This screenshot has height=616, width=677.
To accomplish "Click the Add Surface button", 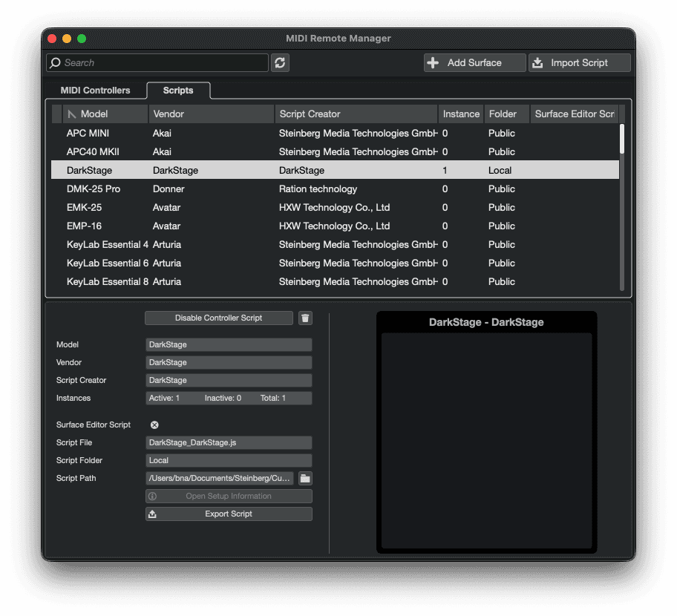I will point(474,63).
